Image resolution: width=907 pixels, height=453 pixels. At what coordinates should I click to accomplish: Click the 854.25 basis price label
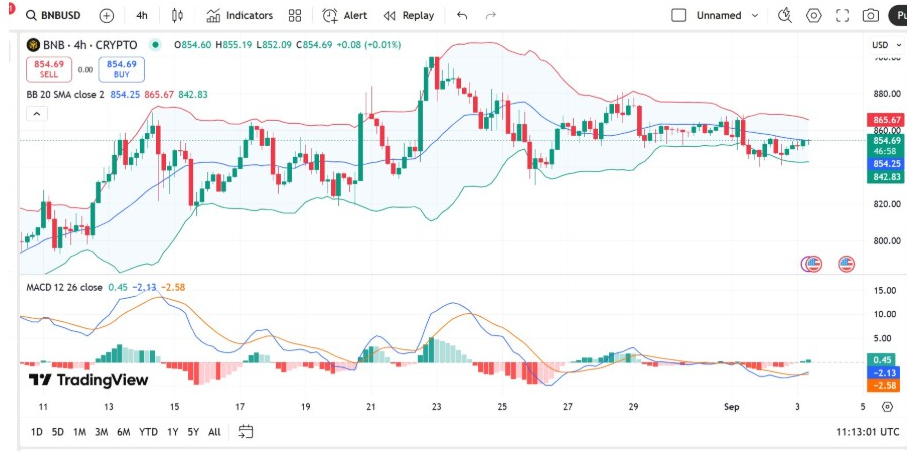885,164
